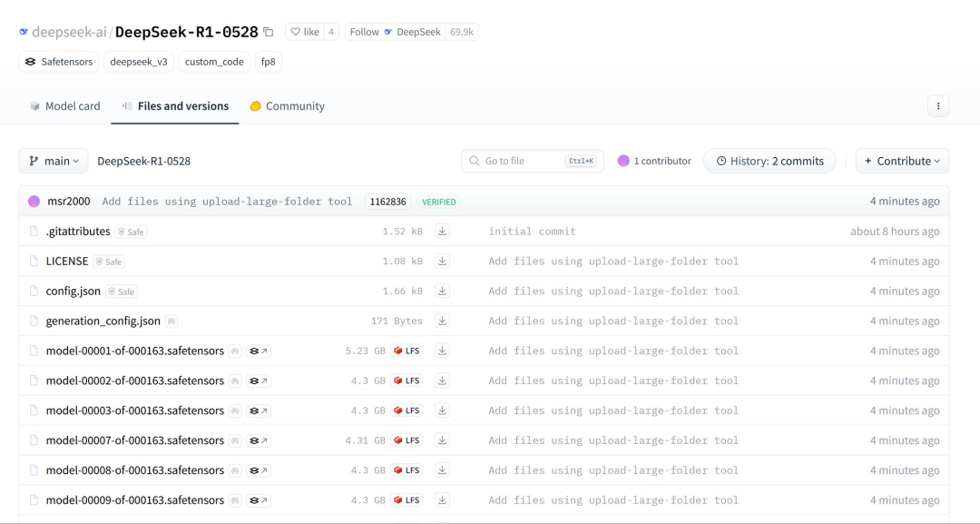Open the Community tab
The image size is (980, 524).
pos(287,106)
